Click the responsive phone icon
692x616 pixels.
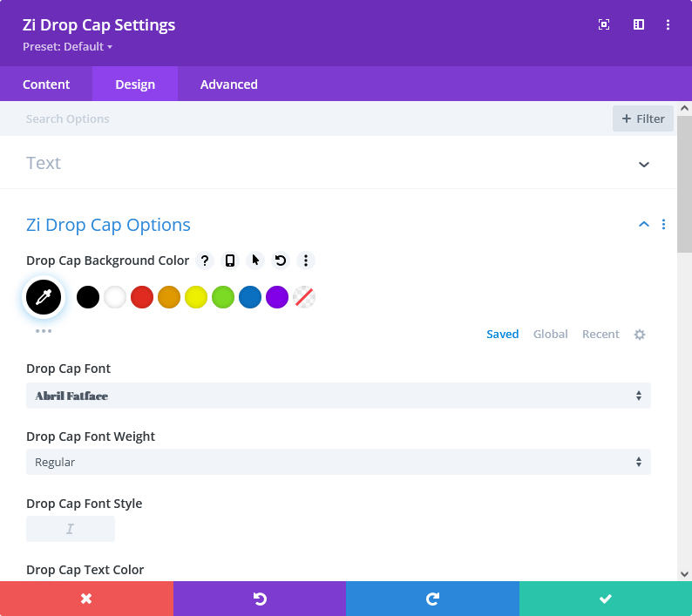(230, 261)
